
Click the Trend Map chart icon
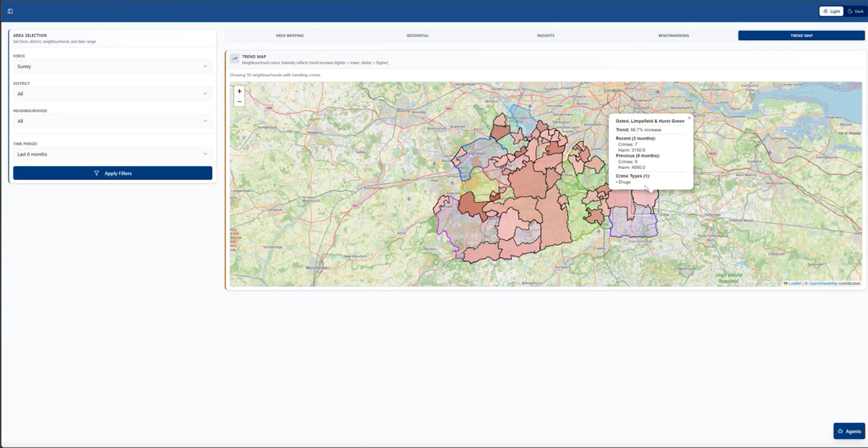[x=235, y=58]
